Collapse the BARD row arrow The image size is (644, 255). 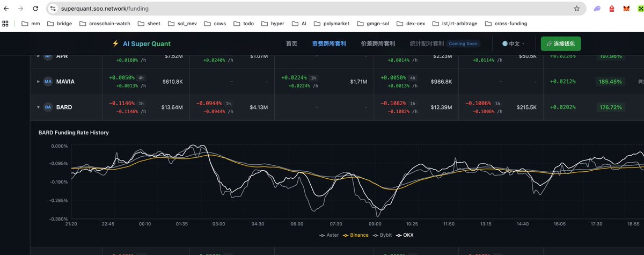(x=38, y=107)
